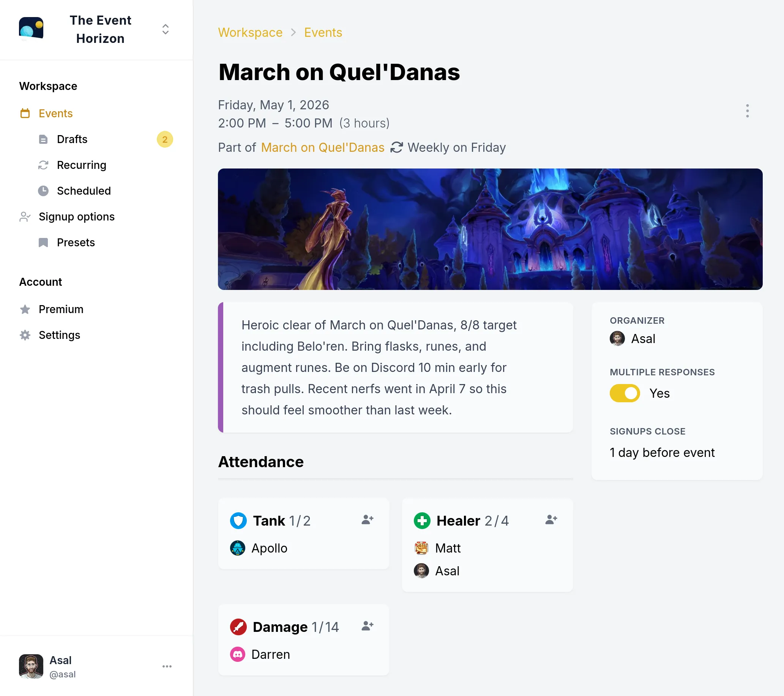Click Darren's Discord avatar
Screen dimensions: 784x696
238,655
